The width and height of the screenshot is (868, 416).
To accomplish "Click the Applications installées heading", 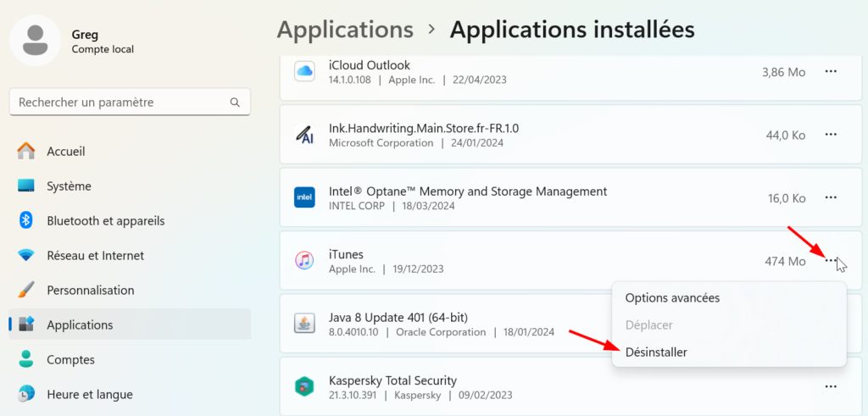I will 572,30.
